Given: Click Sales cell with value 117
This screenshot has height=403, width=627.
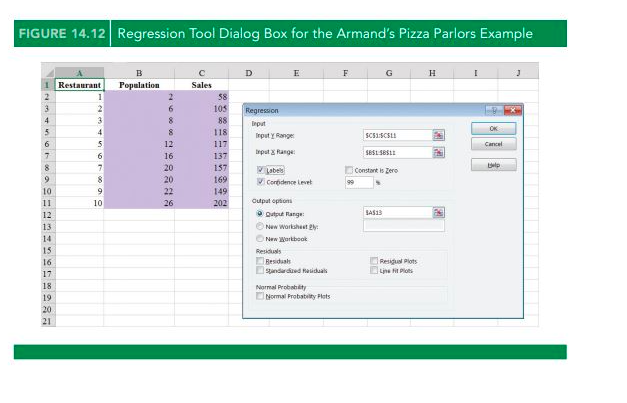Looking at the screenshot, I should coord(202,144).
